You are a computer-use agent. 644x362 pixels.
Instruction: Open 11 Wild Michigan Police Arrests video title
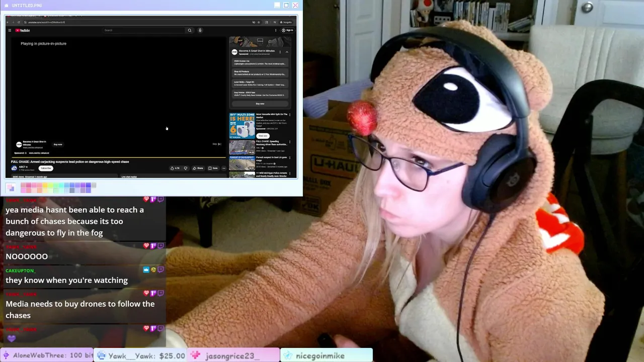272,174
